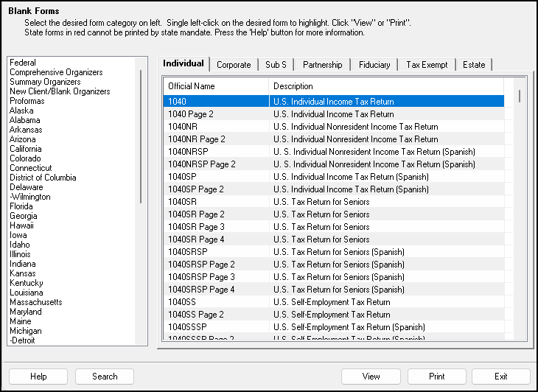This screenshot has height=392, width=538.
Task: Select the 1040SR Page 3 form
Action: point(196,227)
